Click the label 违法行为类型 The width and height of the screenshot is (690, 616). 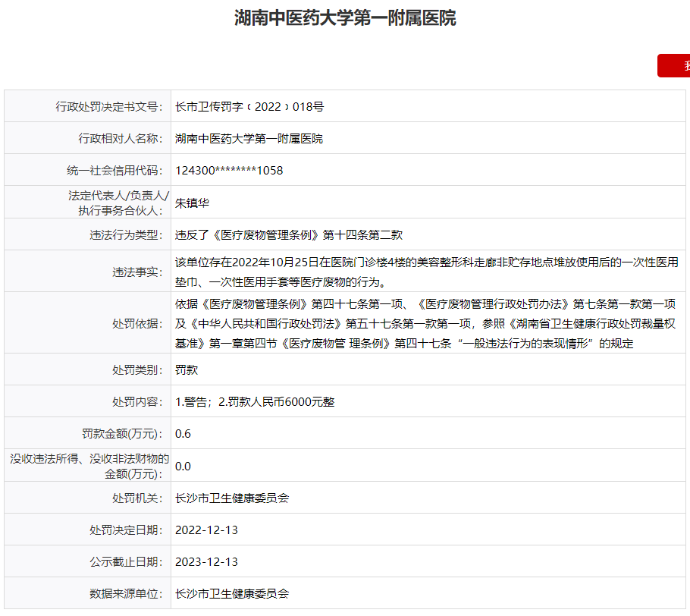tap(126, 234)
